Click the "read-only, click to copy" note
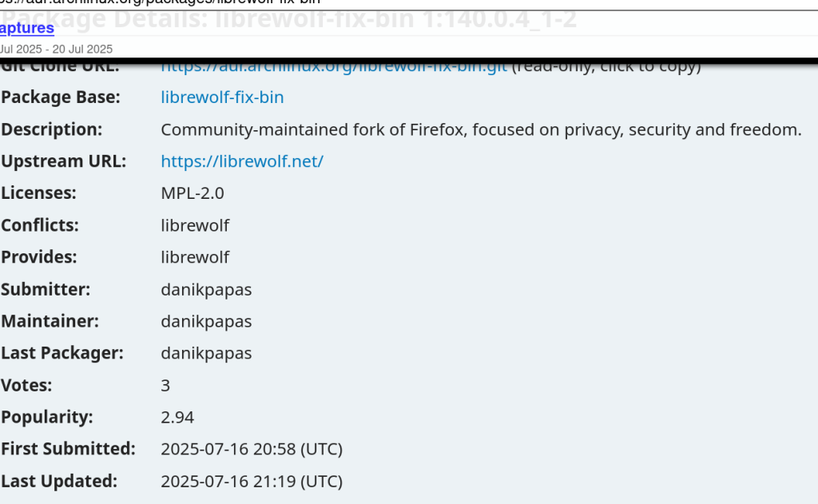Viewport: 818px width, 504px height. pos(606,67)
